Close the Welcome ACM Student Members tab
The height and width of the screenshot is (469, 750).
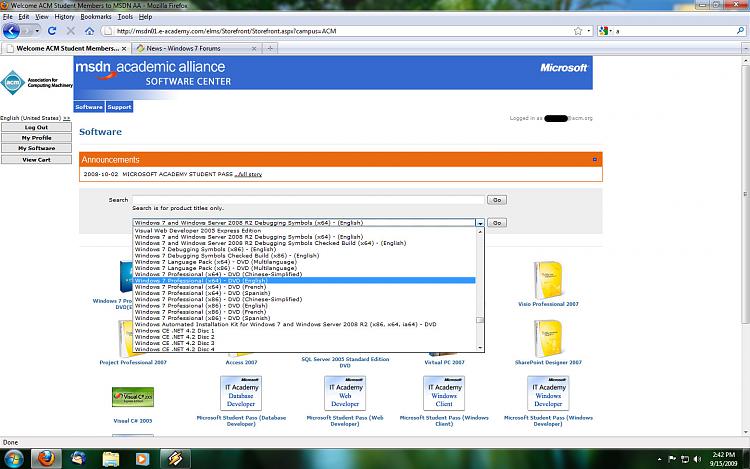pos(124,48)
